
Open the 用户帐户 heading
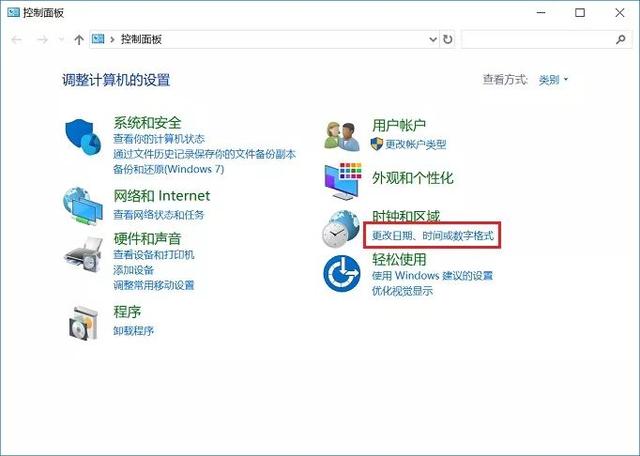coord(399,125)
